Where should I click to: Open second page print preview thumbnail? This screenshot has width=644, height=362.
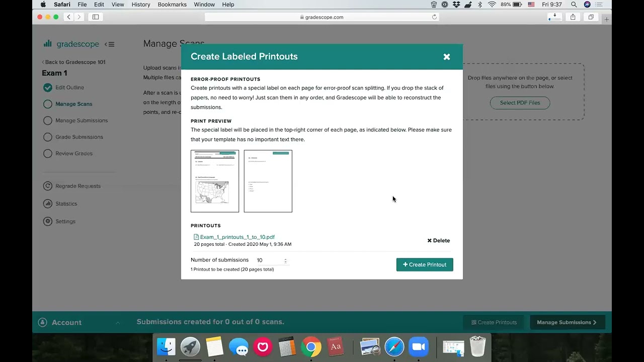click(x=268, y=181)
